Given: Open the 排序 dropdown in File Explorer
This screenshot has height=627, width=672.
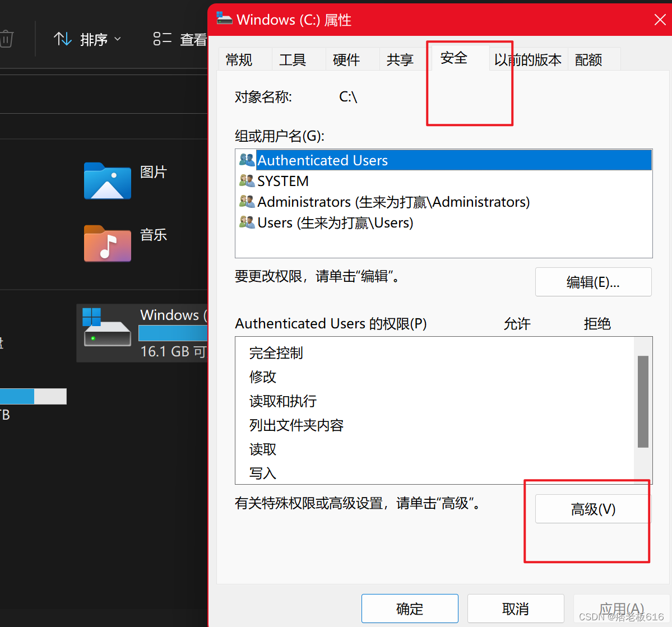Looking at the screenshot, I should (88, 40).
